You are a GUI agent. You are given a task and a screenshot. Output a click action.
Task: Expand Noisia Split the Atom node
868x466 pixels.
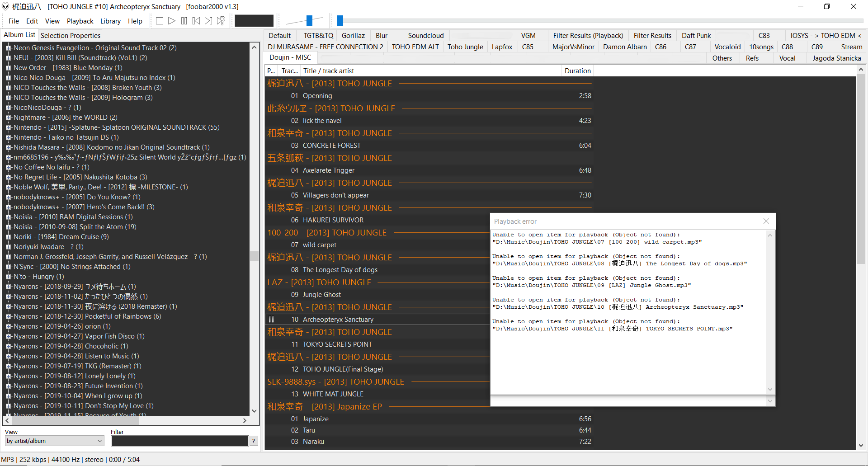(8, 227)
